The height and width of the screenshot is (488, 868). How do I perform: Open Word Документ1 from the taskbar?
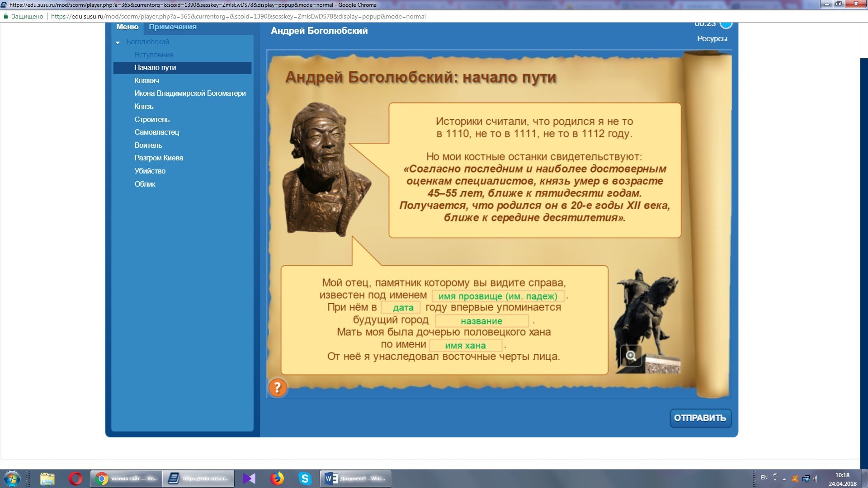pos(356,479)
